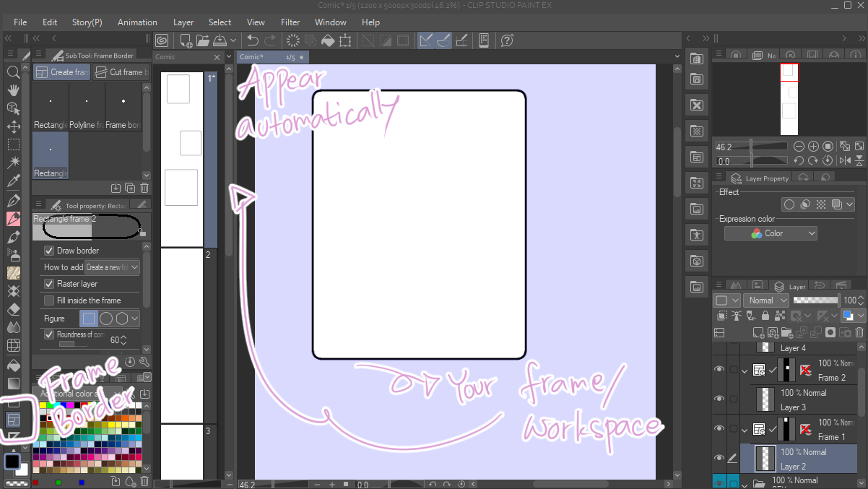Click the Cut frame border sub tool button
This screenshot has width=868, height=489.
click(x=121, y=72)
